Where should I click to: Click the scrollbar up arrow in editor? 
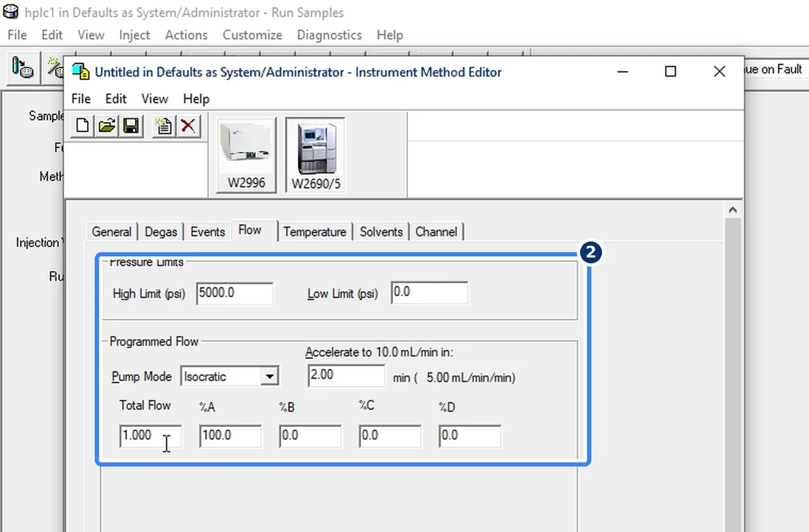[732, 211]
